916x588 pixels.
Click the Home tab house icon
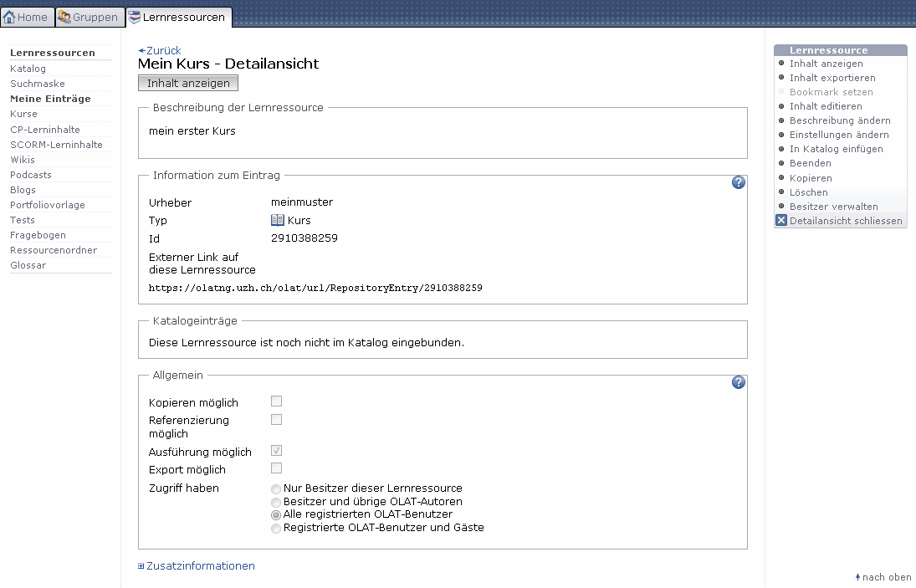tap(9, 17)
